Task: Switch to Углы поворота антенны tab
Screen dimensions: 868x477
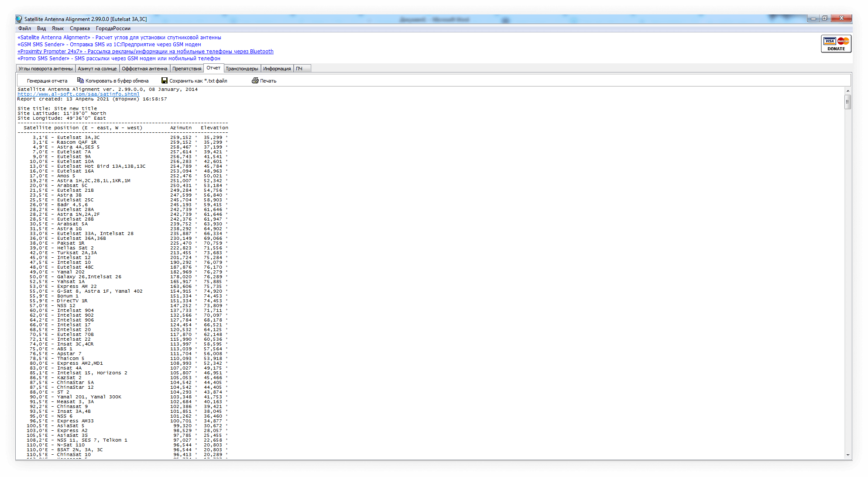Action: point(45,69)
